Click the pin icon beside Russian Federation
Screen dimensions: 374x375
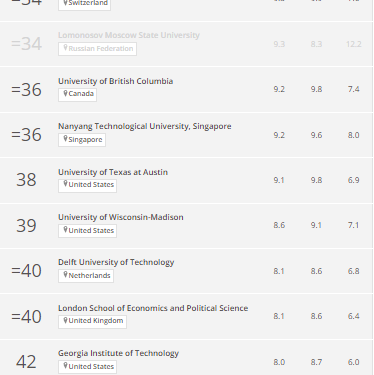65,48
